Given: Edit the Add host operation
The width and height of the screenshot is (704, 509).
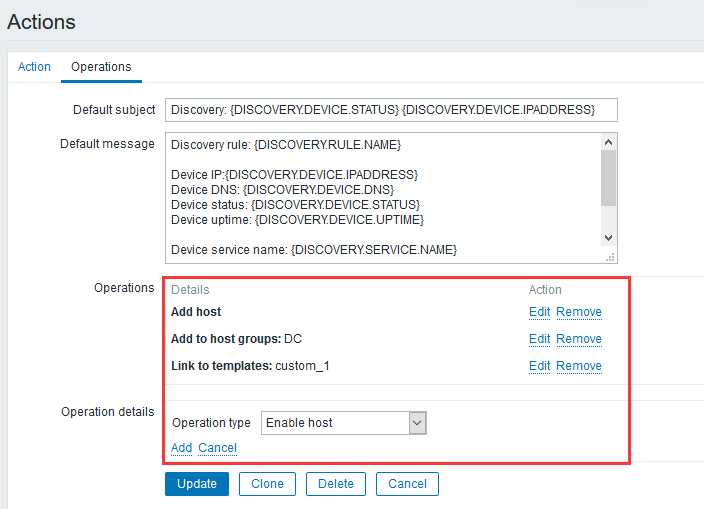Looking at the screenshot, I should coord(539,312).
